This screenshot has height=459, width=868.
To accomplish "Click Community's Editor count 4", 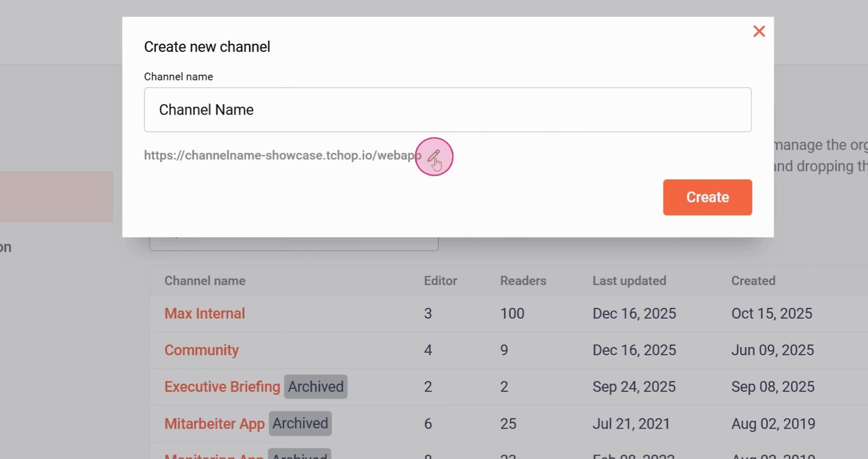I will pos(428,350).
